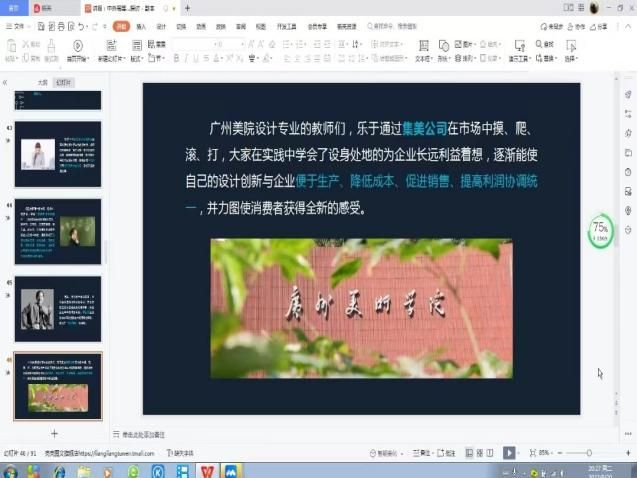The width and height of the screenshot is (637, 478).
Task: Open the File menu dropdown
Action: [19, 27]
